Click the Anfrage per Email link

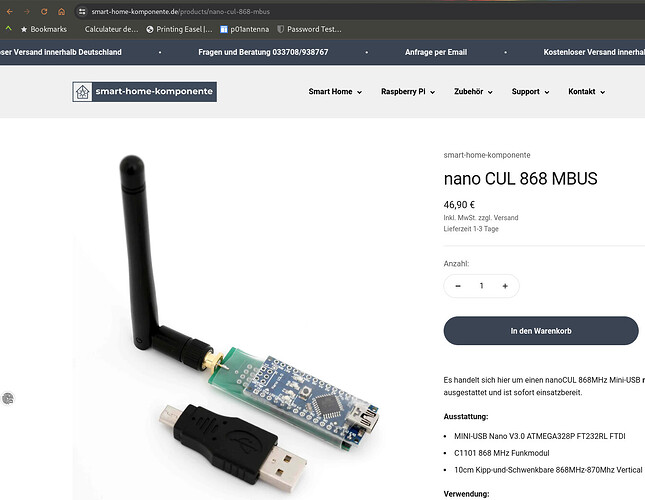pos(436,52)
